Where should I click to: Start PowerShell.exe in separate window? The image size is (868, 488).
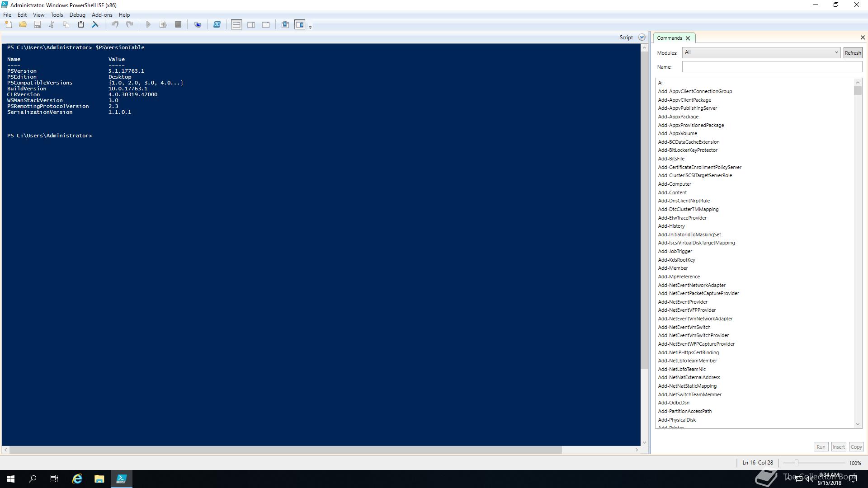click(x=217, y=25)
